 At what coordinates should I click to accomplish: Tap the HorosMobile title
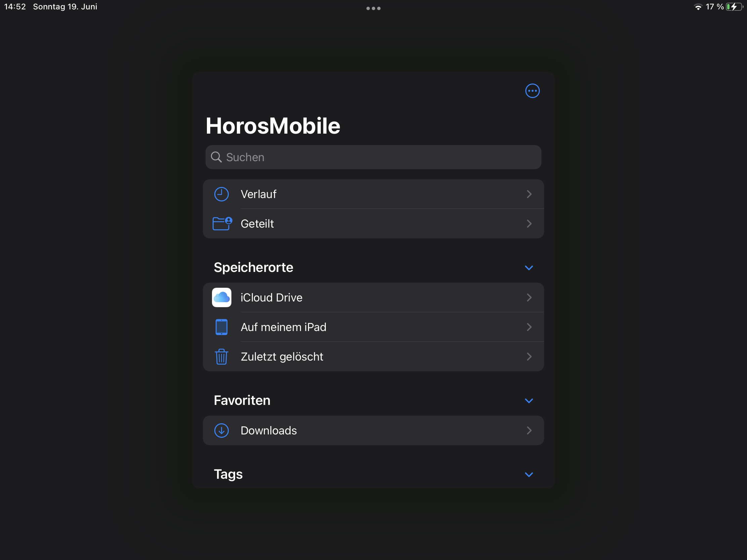tap(273, 126)
